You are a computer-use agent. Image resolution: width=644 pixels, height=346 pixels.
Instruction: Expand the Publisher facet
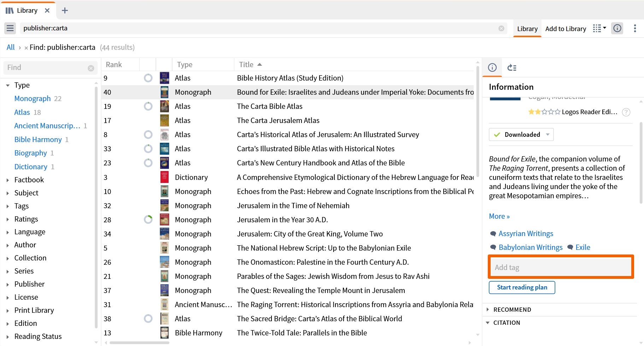(8, 285)
